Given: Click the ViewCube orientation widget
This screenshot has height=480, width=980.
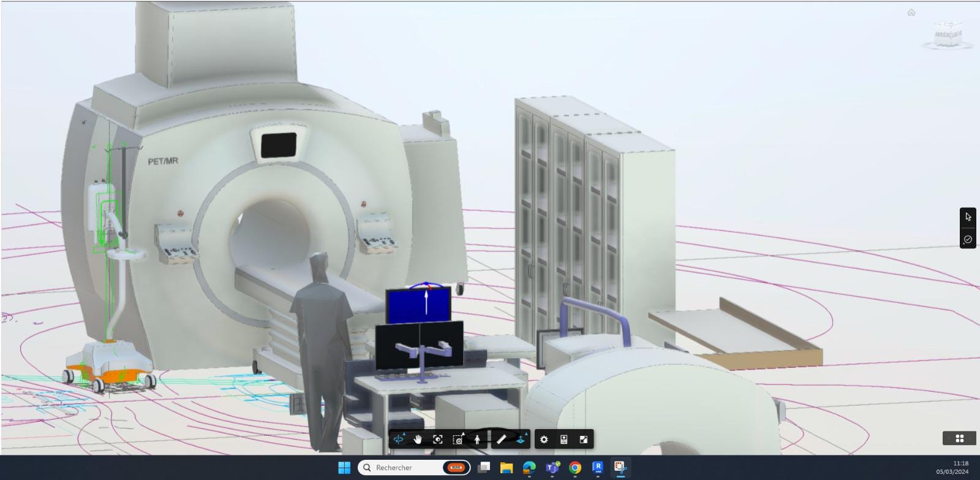Looking at the screenshot, I should pos(948,34).
